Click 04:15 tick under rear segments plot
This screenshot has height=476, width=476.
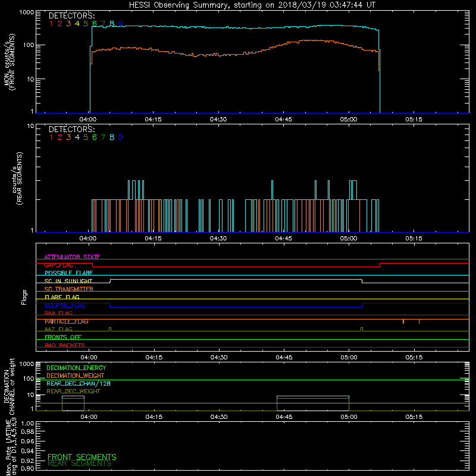click(x=153, y=239)
